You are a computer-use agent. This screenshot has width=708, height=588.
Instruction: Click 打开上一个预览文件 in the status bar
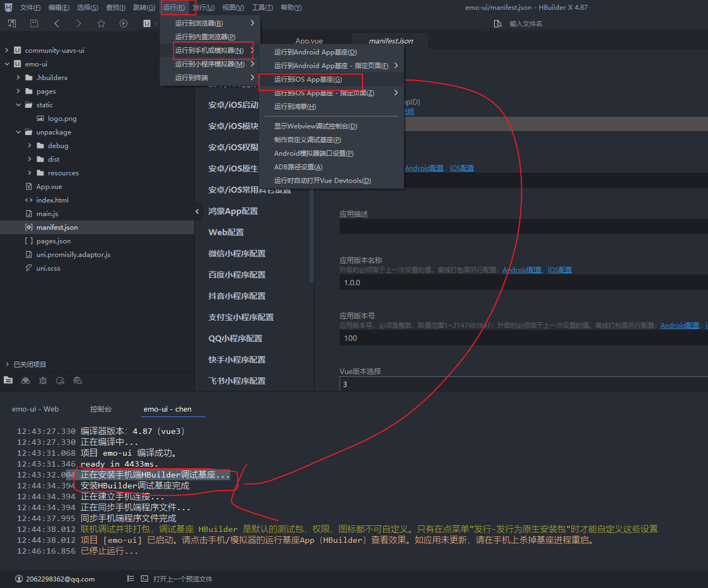coord(183,579)
